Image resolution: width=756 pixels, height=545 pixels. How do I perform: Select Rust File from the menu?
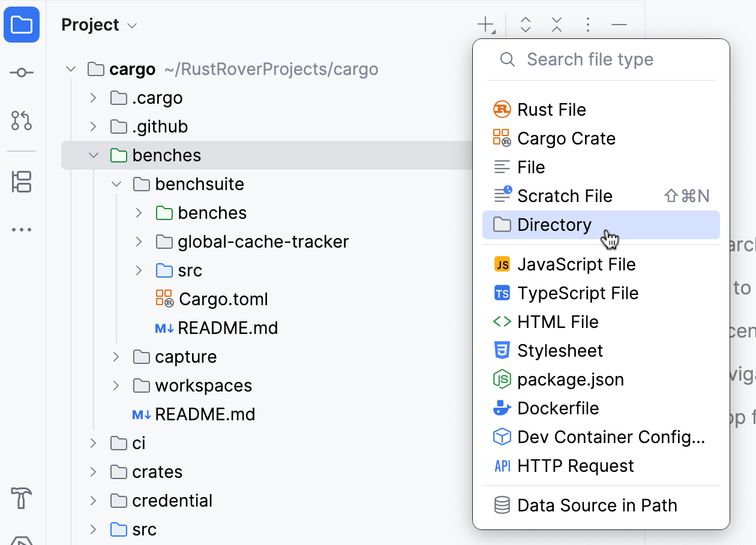coord(551,109)
